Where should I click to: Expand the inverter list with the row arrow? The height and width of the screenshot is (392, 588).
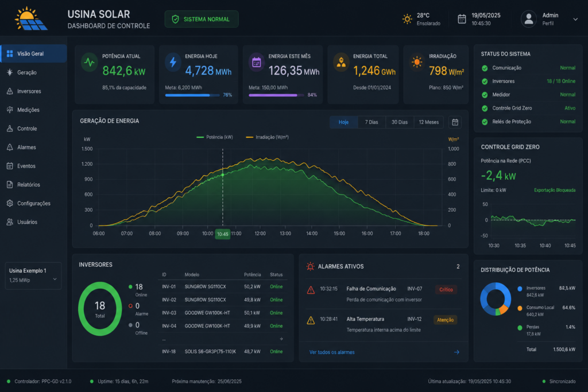coord(281,339)
